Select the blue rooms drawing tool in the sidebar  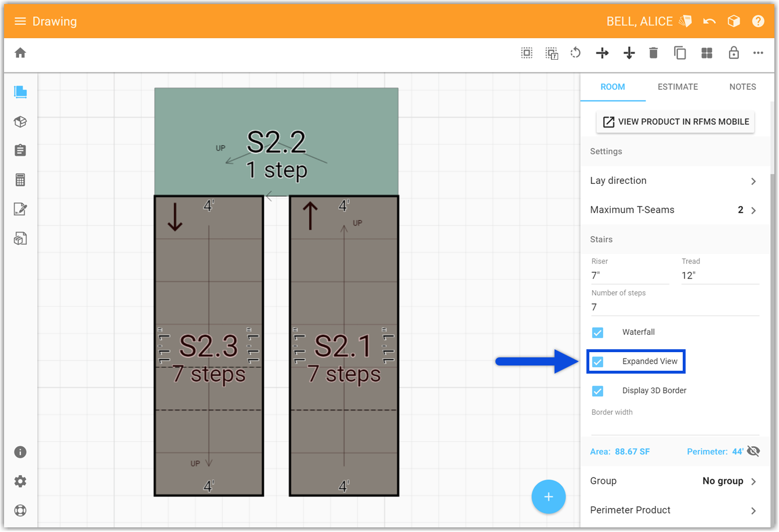(20, 92)
